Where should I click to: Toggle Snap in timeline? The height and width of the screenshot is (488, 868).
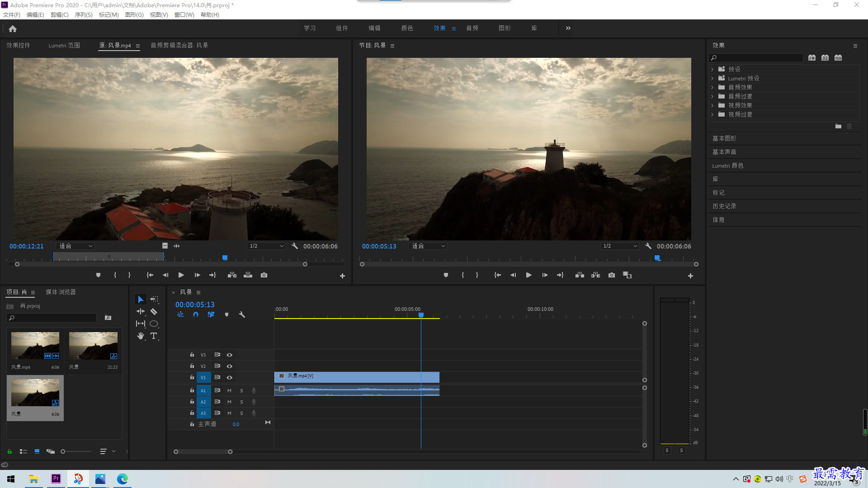(196, 314)
